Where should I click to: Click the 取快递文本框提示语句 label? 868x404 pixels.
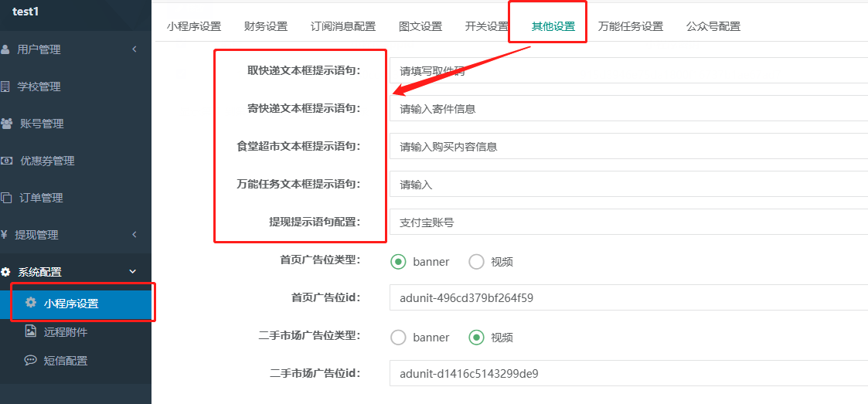click(304, 70)
